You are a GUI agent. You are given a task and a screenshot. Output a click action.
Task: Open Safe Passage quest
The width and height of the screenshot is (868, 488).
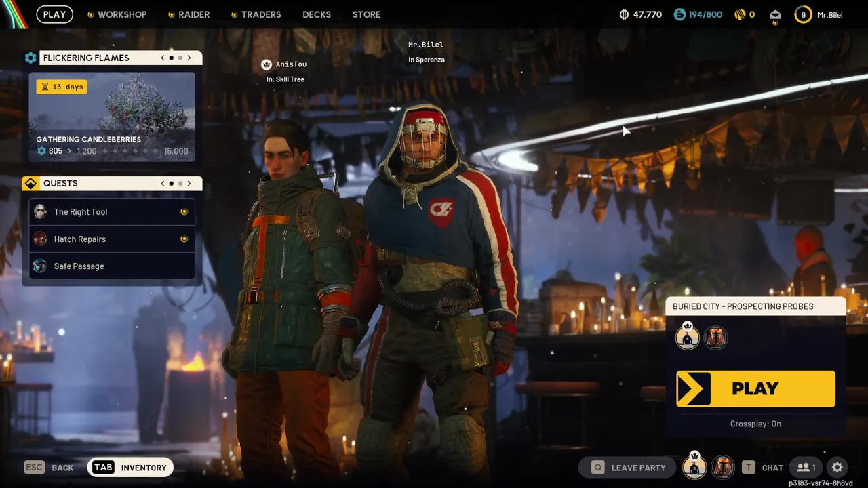112,266
